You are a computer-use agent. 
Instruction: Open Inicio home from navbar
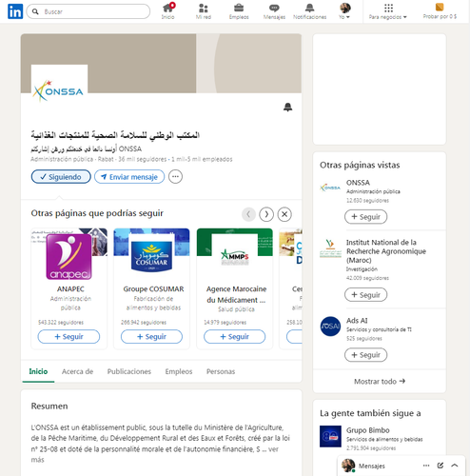coord(167,11)
